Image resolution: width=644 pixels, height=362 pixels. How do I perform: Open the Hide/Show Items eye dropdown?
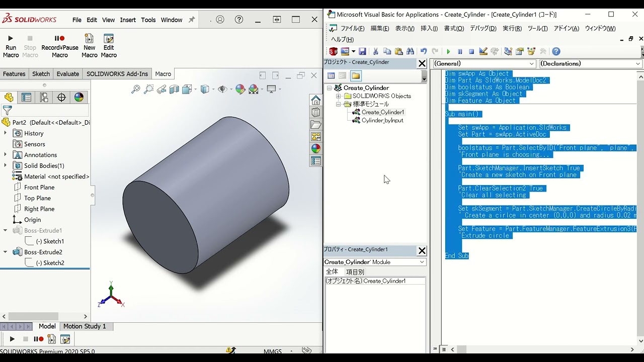click(x=230, y=89)
